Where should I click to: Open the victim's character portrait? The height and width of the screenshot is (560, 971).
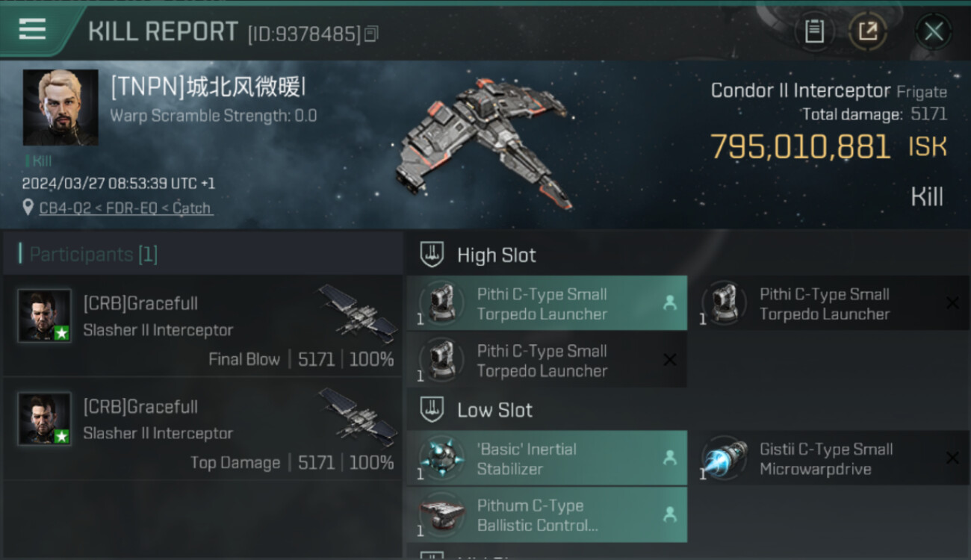tap(61, 108)
